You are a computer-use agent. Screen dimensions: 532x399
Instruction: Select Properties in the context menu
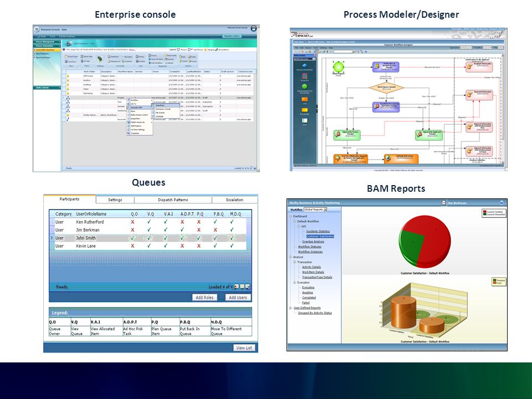point(139,134)
